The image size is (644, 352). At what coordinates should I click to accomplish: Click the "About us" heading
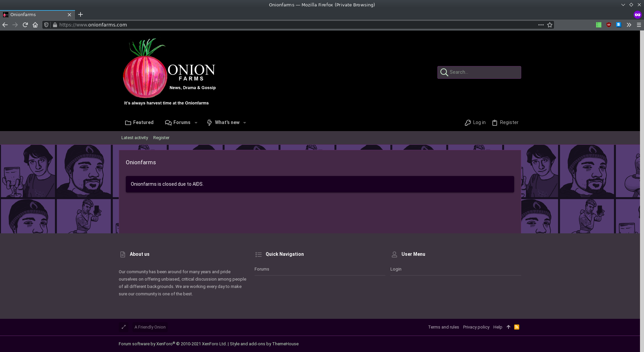(140, 254)
